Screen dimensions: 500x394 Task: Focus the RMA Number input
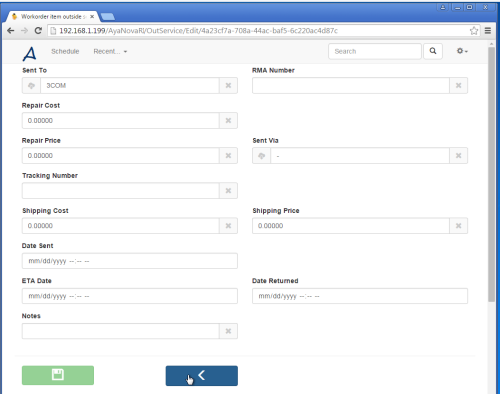(x=351, y=86)
